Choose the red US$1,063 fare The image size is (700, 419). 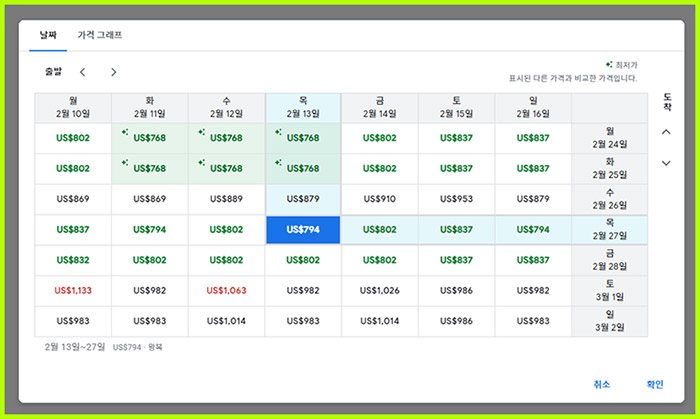(226, 290)
